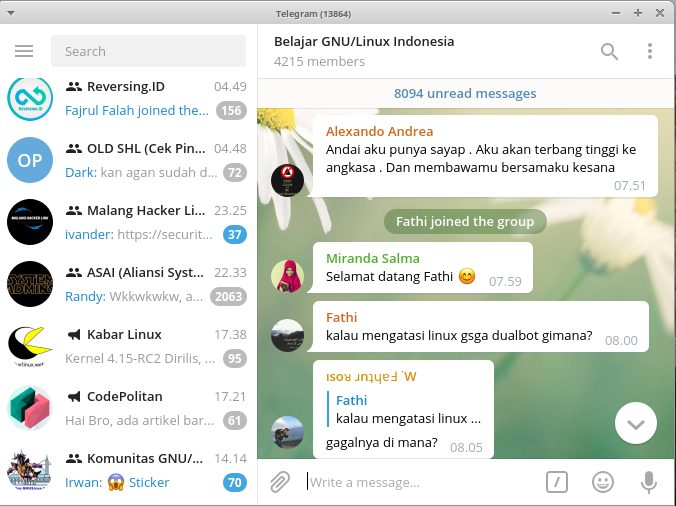
Task: Click Fathi's avatar photo
Action: pyautogui.click(x=287, y=335)
